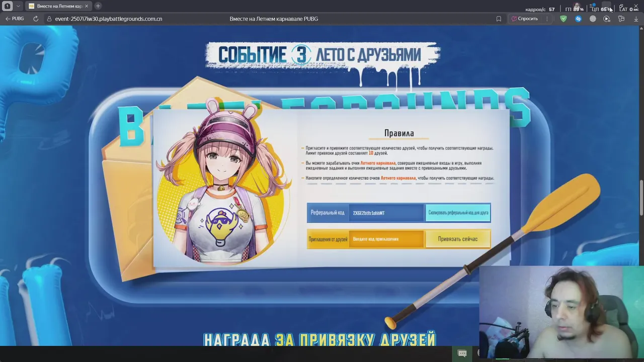Click the page title 'Вместе на Летнем карнавале PUBG'
Screen dimensions: 644x362
pyautogui.click(x=274, y=19)
